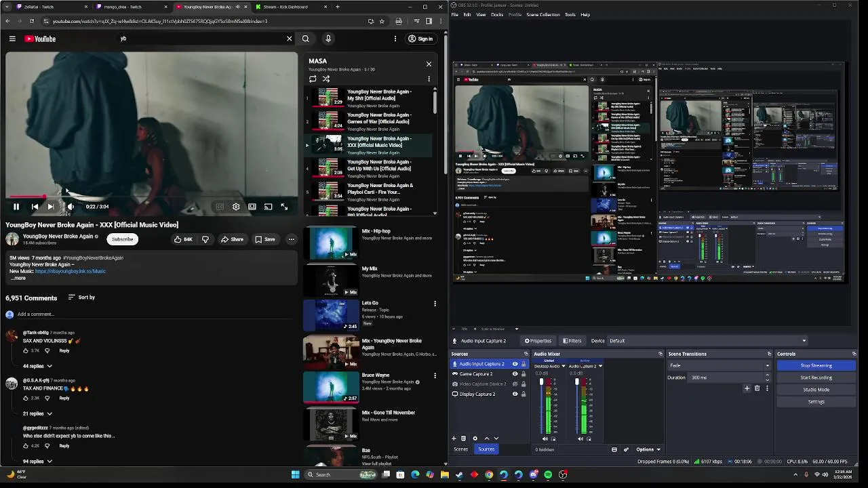Open Sort by comments menu
Screen dimensions: 868x488
point(81,298)
